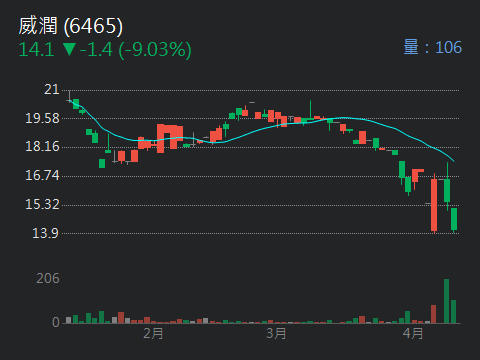Click the 19.58 price axis label

pos(42,118)
